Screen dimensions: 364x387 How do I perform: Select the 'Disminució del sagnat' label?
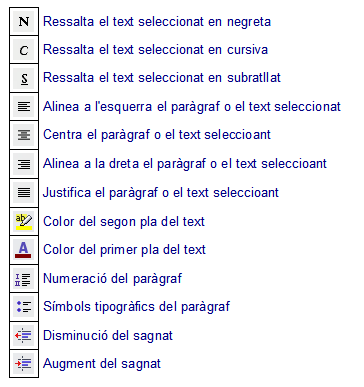[x=108, y=336]
